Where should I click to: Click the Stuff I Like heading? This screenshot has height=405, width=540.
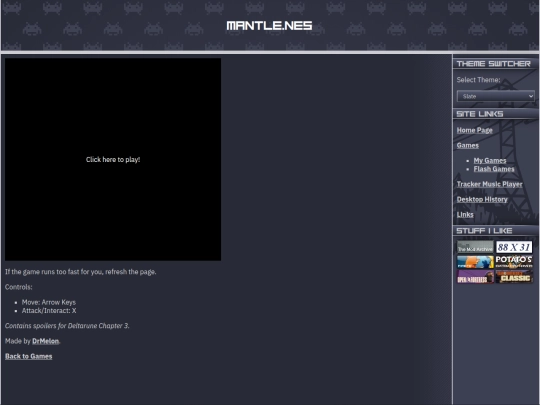pyautogui.click(x=484, y=231)
